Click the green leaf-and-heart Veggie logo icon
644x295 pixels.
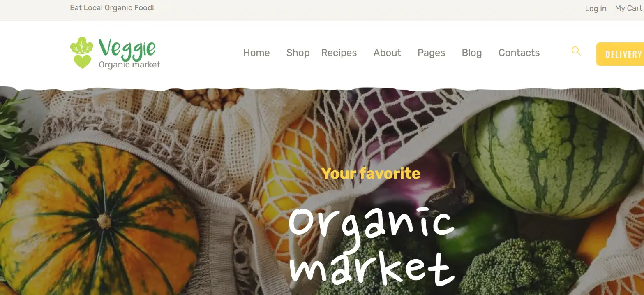click(x=82, y=53)
